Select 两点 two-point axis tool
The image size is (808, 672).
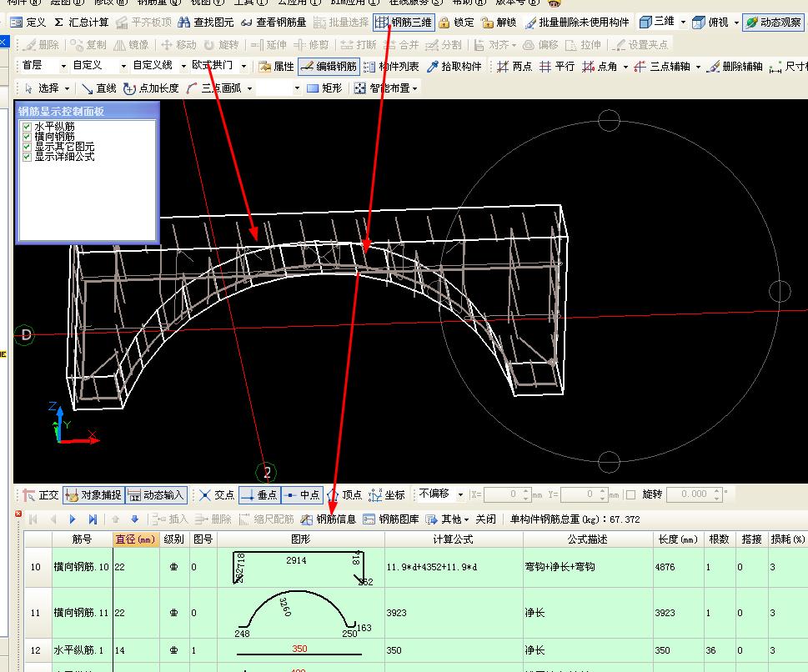pos(514,66)
